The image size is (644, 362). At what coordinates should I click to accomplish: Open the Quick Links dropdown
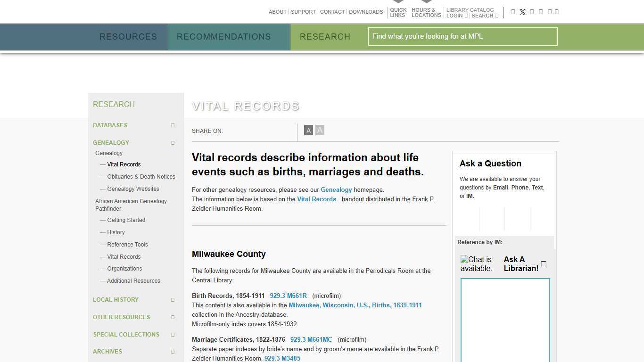point(398,12)
